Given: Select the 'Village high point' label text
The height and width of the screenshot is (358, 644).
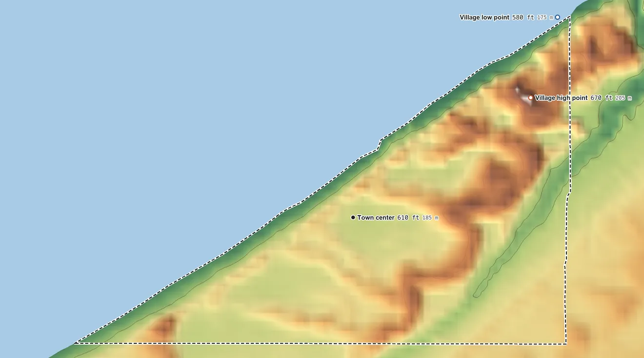Looking at the screenshot, I should (x=561, y=98).
